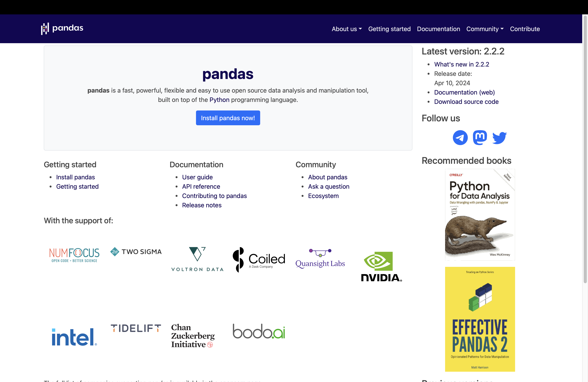Screen dimensions: 588x382
Task: Open Documentation from the top menu
Action: [x=438, y=29]
